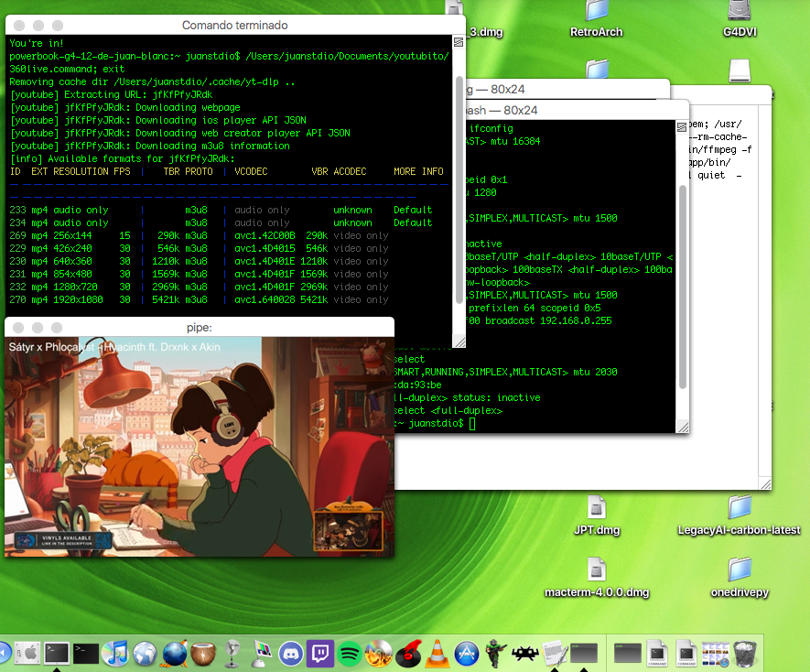Click the 'bash — 80x24' window title

tap(501, 110)
